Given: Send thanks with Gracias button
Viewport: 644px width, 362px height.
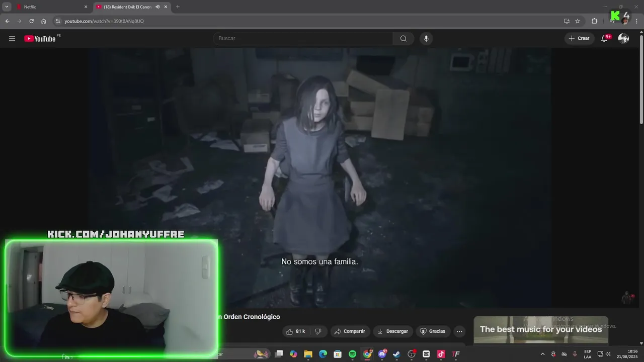Looking at the screenshot, I should point(433,331).
